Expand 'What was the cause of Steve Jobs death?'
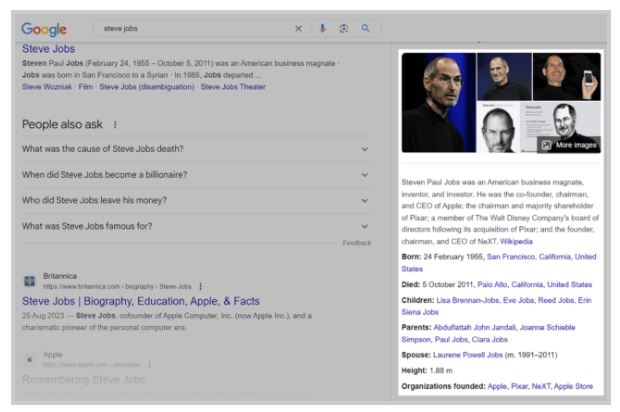This screenshot has width=620, height=412. tap(196, 149)
